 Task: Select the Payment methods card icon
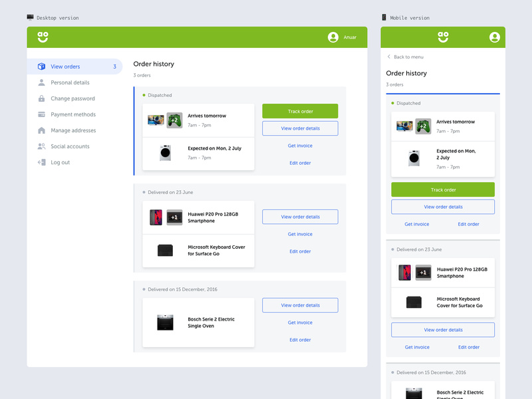(43, 114)
